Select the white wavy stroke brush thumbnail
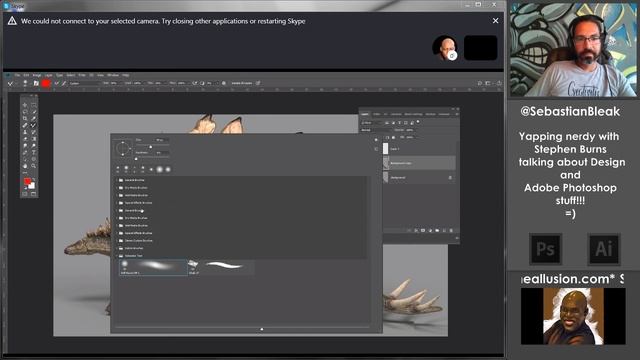The height and width of the screenshot is (360, 640). tap(221, 267)
